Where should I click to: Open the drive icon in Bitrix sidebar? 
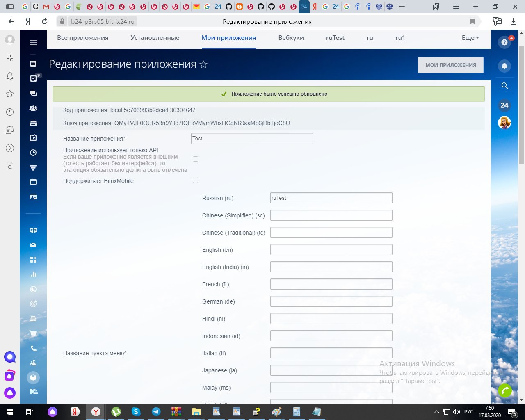33,123
